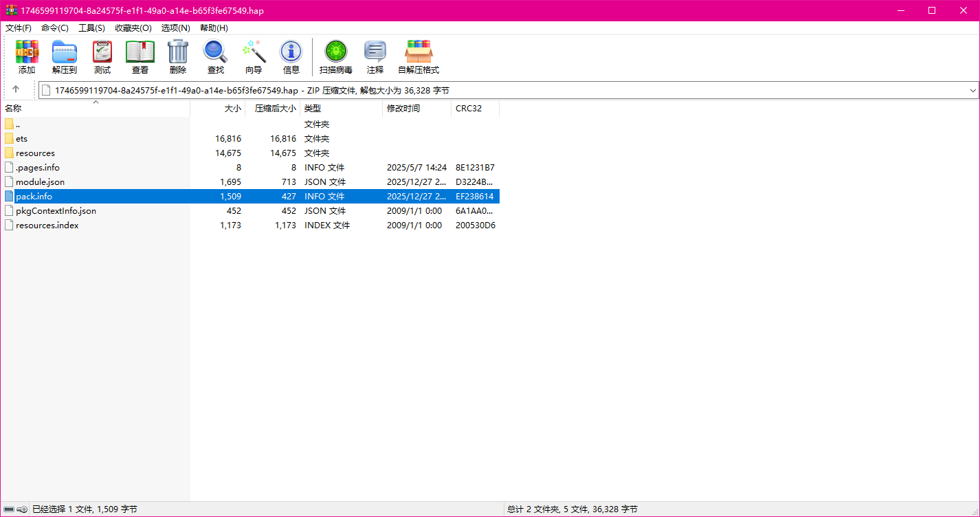Click the parent folder '..' icon
The width and height of the screenshot is (980, 517).
click(9, 124)
